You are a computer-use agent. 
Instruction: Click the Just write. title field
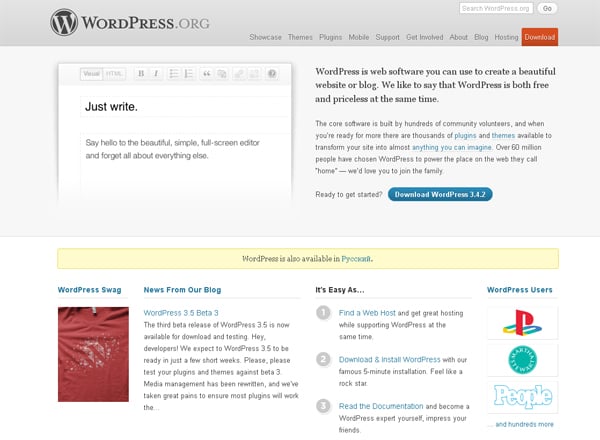185,107
